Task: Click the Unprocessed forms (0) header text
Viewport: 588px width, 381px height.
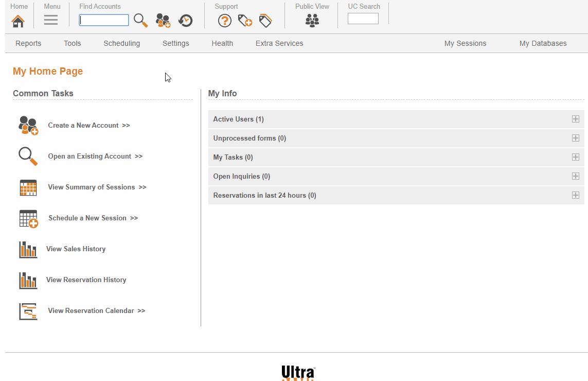Action: [250, 138]
